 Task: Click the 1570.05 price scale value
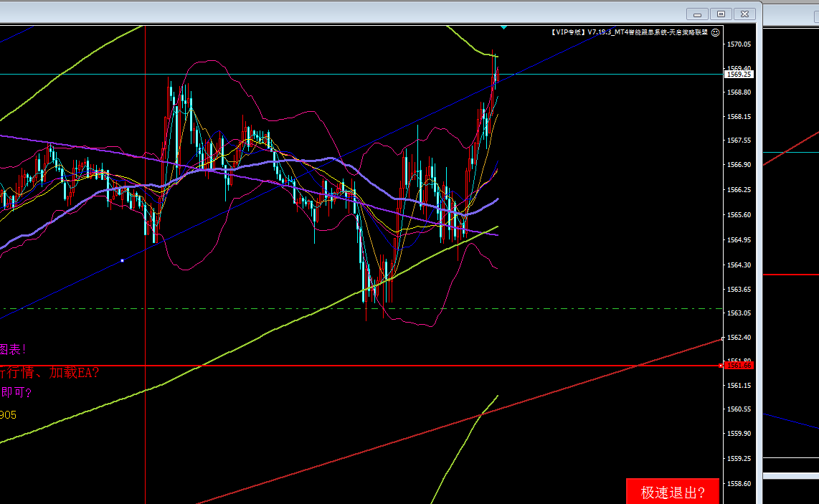coord(739,44)
